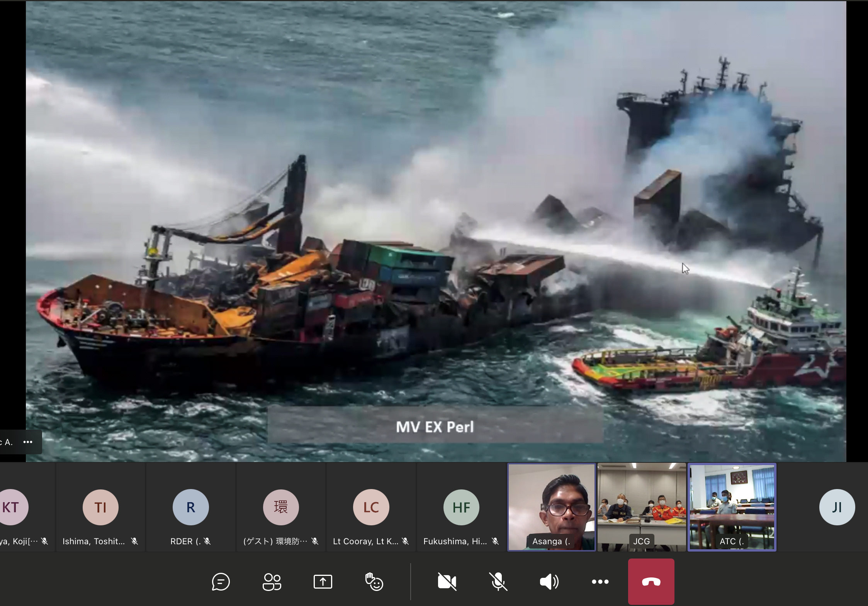Select Asanga's video tile
The image size is (868, 606).
tap(551, 507)
